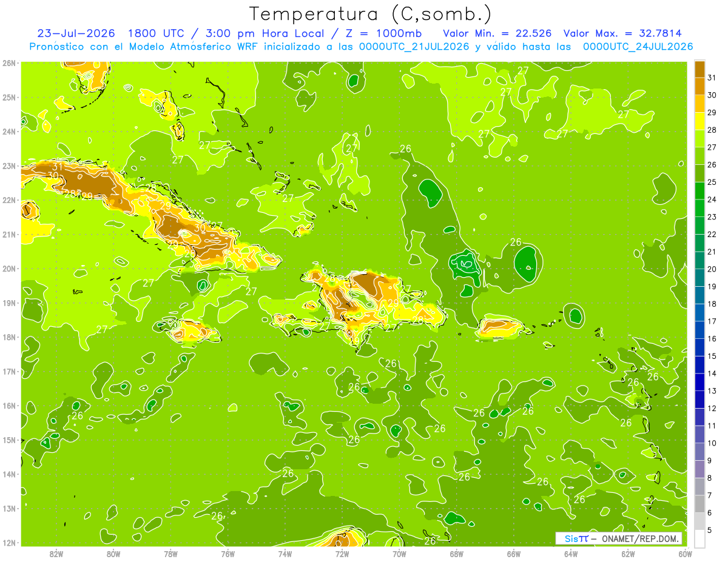Viewport: 728px width, 562px height.
Task: Click the contour label 31 over western Cuba
Action: 58,167
